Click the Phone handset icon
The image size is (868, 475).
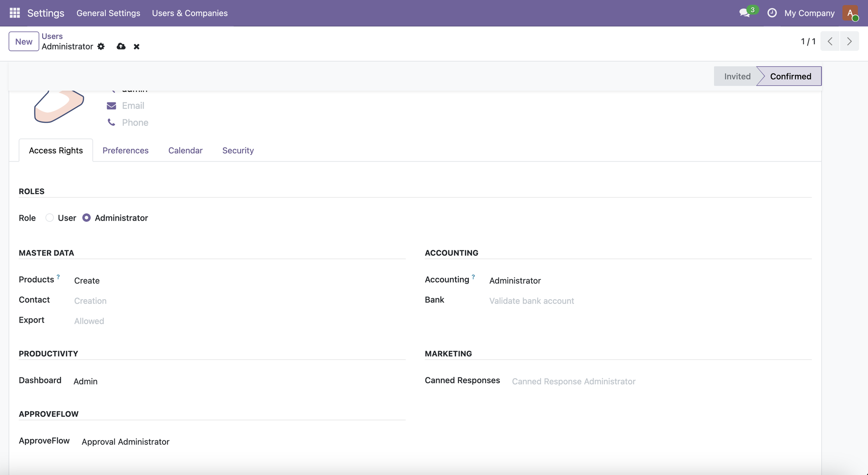click(112, 122)
